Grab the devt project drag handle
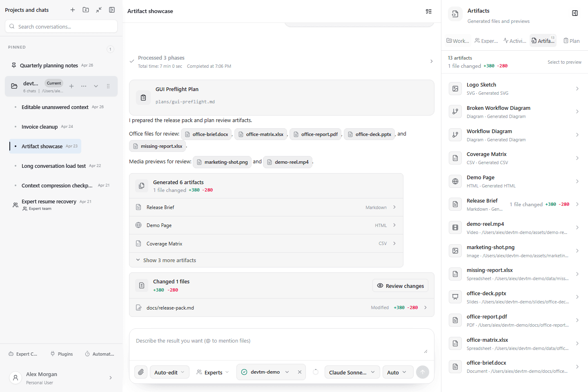The height and width of the screenshot is (392, 588). [x=108, y=86]
